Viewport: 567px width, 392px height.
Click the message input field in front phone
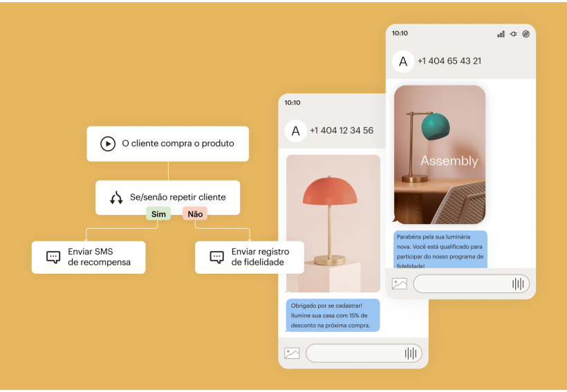pos(472,284)
